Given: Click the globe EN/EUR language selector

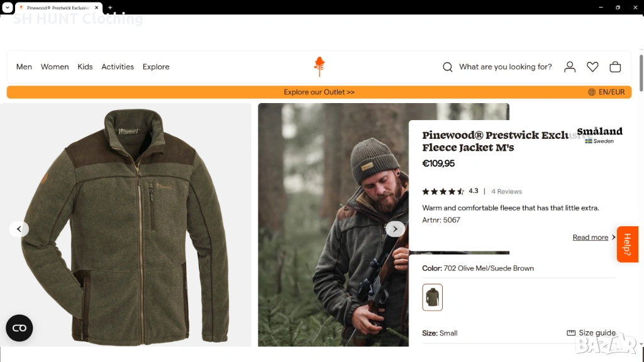Looking at the screenshot, I should (x=606, y=92).
